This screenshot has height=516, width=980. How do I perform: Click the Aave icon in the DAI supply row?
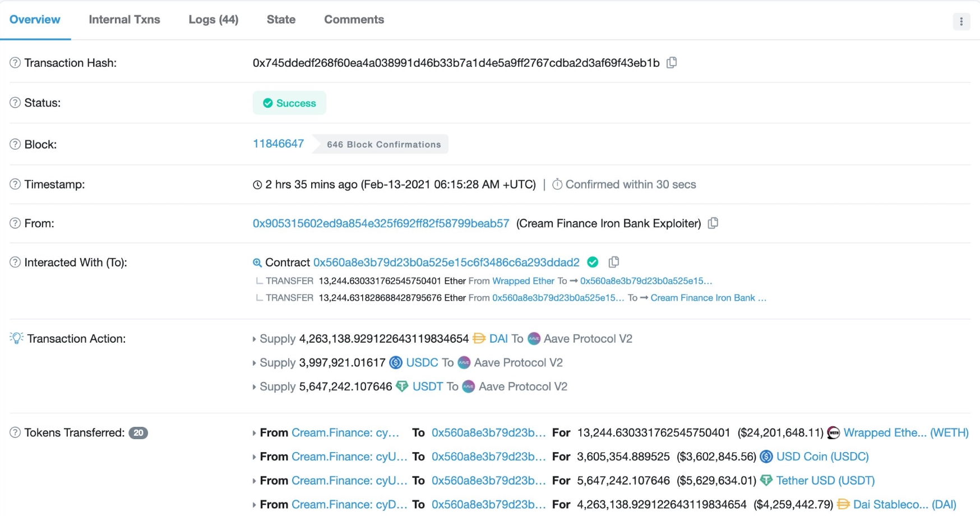point(534,338)
